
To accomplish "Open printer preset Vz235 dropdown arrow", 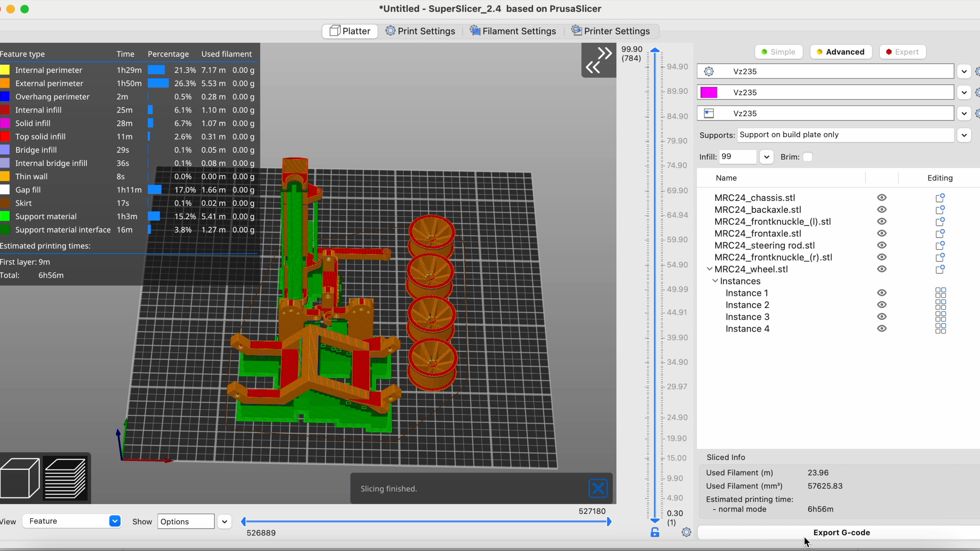I will click(x=964, y=113).
